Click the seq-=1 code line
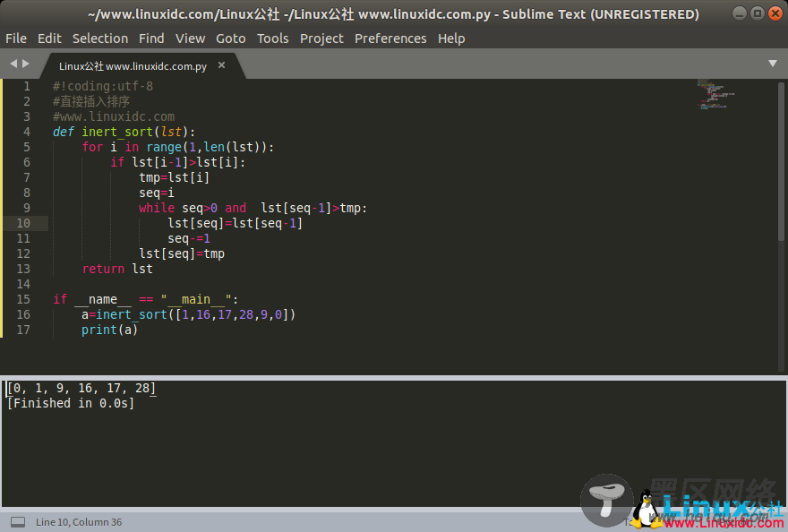Viewport: 788px width, 532px height. tap(189, 238)
